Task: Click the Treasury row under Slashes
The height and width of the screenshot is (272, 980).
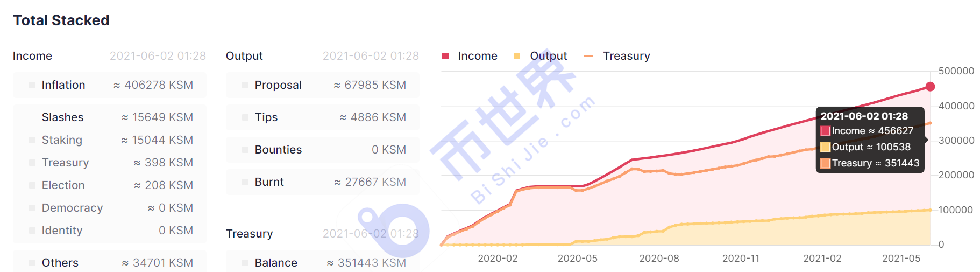Action: pyautogui.click(x=110, y=163)
